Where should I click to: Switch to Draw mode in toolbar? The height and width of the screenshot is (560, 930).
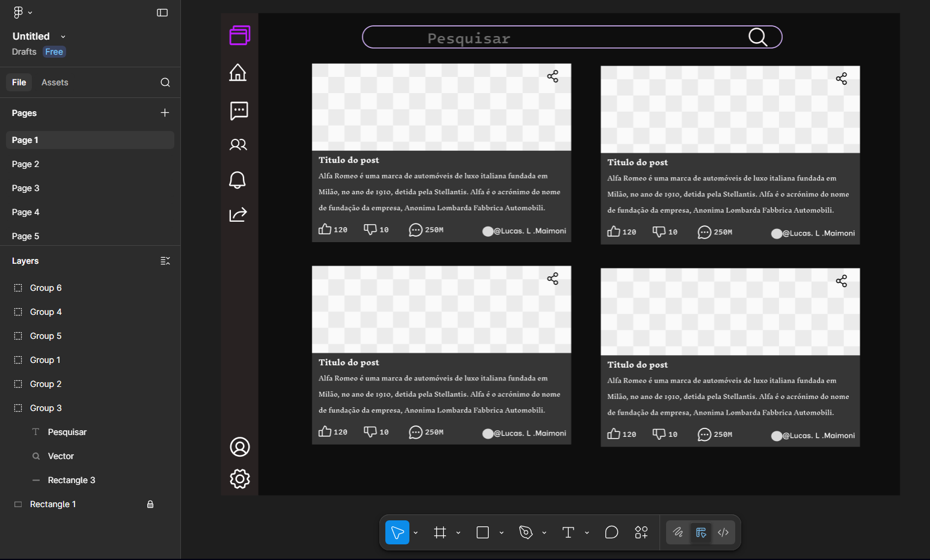click(x=678, y=532)
